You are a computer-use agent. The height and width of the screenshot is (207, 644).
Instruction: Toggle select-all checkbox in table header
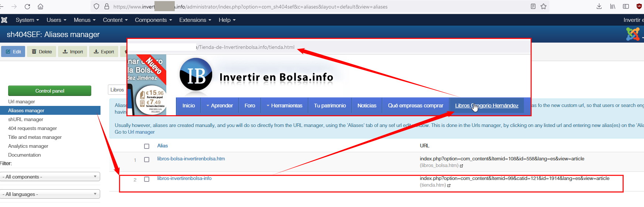tap(147, 146)
